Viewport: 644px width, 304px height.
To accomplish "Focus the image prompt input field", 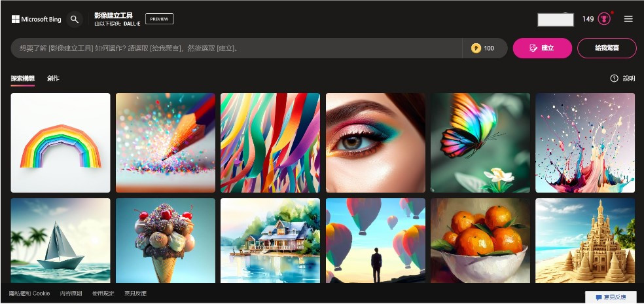I will point(236,48).
